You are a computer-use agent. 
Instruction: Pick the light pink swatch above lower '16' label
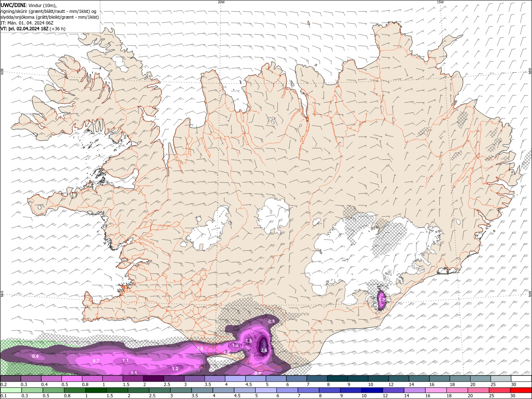coord(436,390)
